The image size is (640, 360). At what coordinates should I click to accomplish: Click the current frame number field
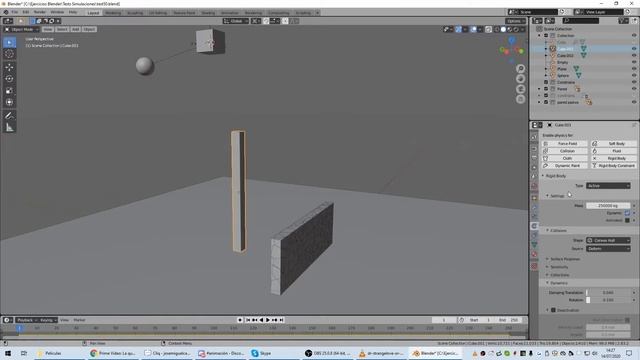point(444,320)
